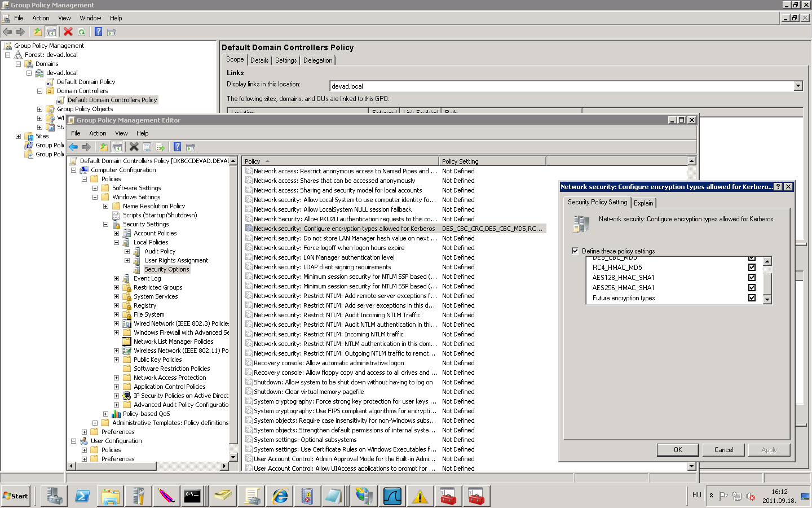Open Windows Explorer from the taskbar
The height and width of the screenshot is (508, 812).
(111, 496)
